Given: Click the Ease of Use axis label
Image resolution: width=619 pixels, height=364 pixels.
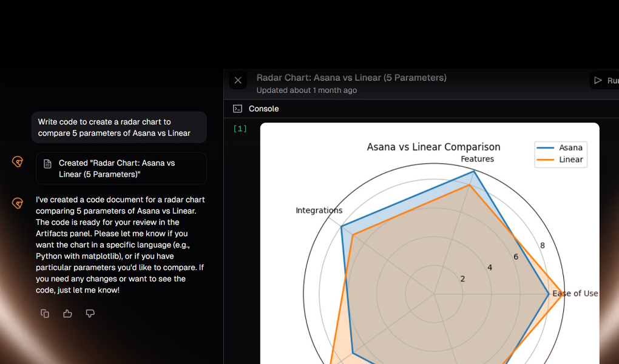Looking at the screenshot, I should 575,294.
